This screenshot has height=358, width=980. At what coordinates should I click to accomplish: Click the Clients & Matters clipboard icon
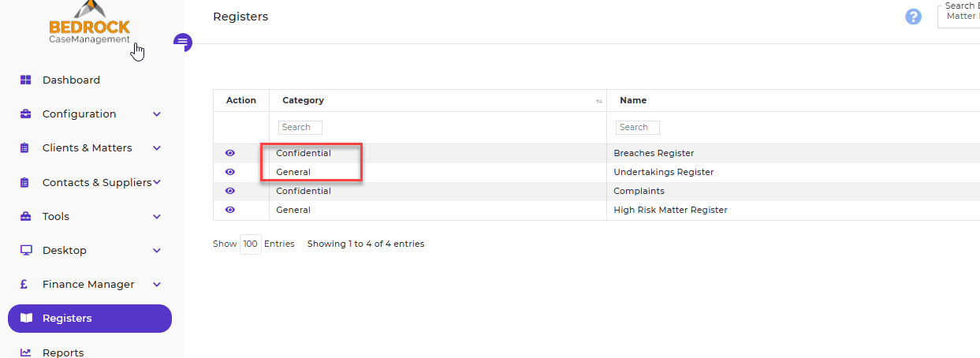click(x=25, y=148)
